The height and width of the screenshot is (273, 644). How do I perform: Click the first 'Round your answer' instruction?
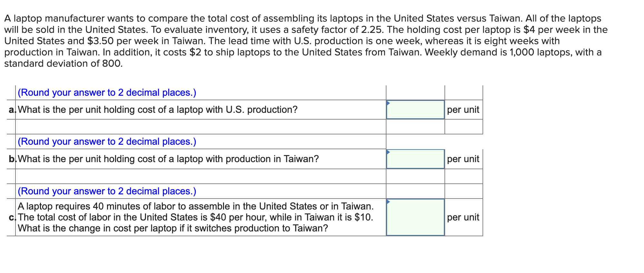(x=107, y=93)
